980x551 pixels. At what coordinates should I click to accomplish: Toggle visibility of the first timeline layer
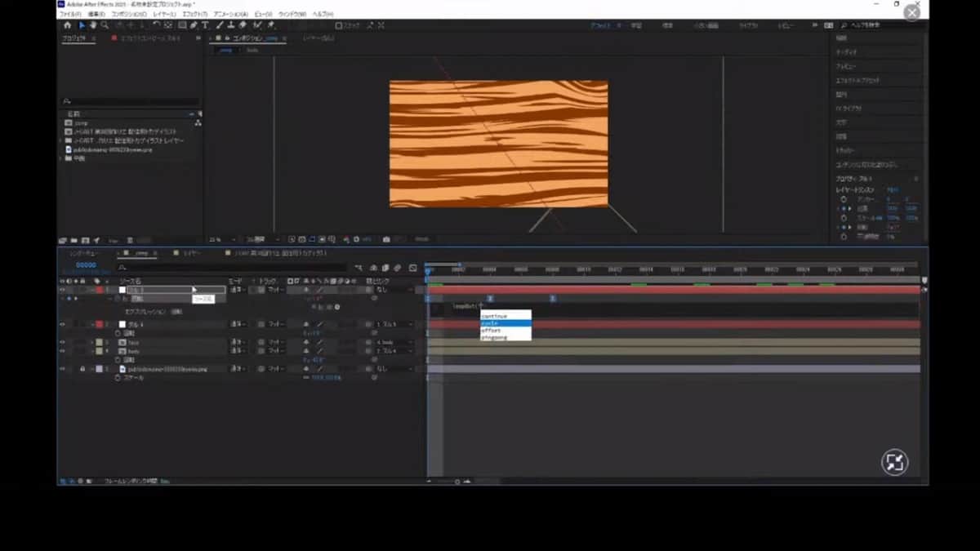62,290
